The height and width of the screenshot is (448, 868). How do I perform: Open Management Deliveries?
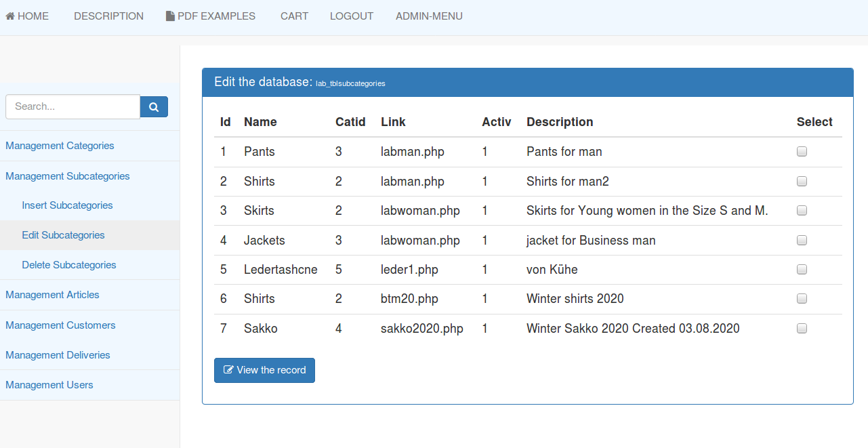pos(58,355)
